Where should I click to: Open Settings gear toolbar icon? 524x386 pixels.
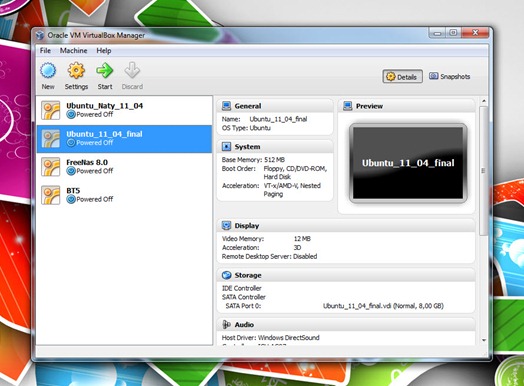(x=76, y=71)
